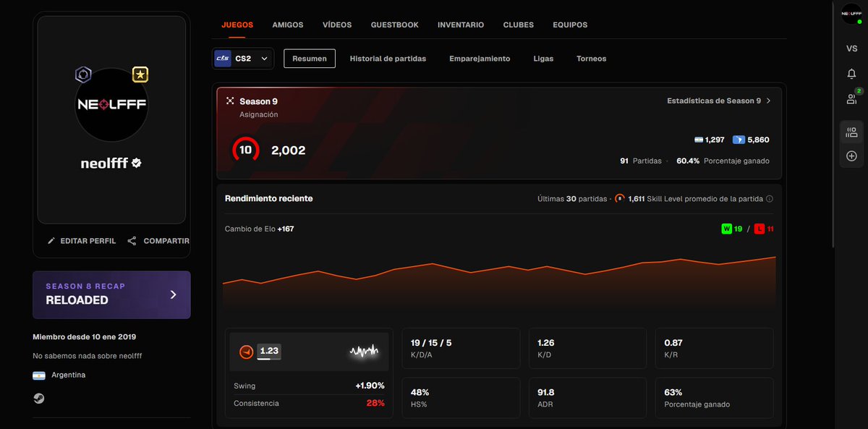Viewport: 868px width, 429px height.
Task: Click the blue region ranking icon 5,860
Action: click(739, 140)
